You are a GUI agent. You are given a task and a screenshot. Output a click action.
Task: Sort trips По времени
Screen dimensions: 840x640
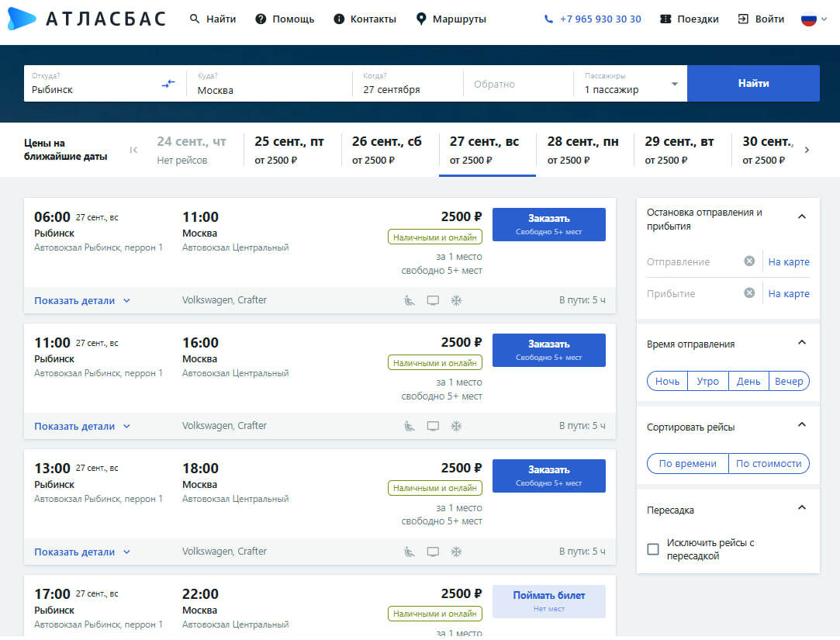688,464
